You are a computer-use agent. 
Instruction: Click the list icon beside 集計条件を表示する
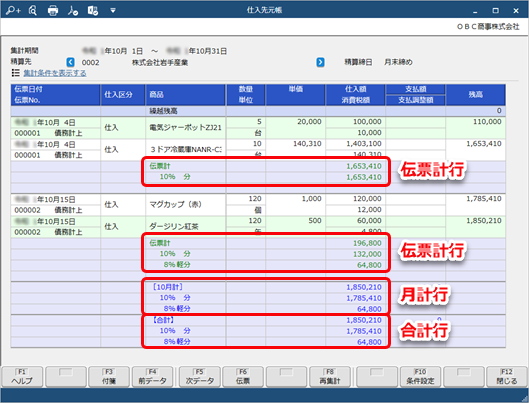16,73
